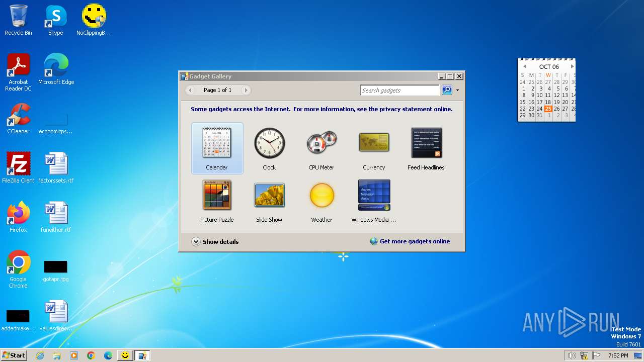The image size is (644, 362).
Task: Open Recycle Bin desktop icon
Action: point(18,20)
